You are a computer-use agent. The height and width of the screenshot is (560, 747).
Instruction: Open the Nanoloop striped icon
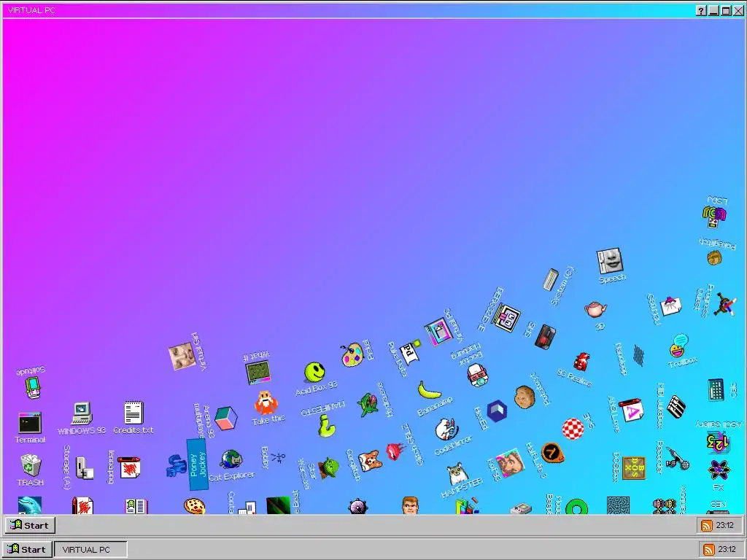click(x=639, y=355)
